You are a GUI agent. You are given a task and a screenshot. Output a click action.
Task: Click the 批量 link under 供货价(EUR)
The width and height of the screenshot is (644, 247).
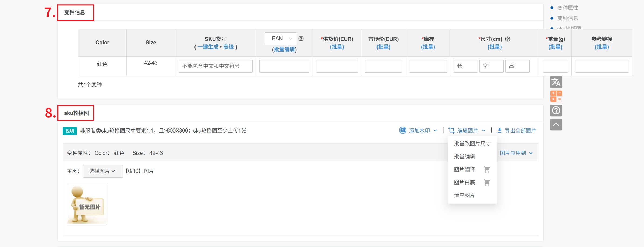(337, 47)
